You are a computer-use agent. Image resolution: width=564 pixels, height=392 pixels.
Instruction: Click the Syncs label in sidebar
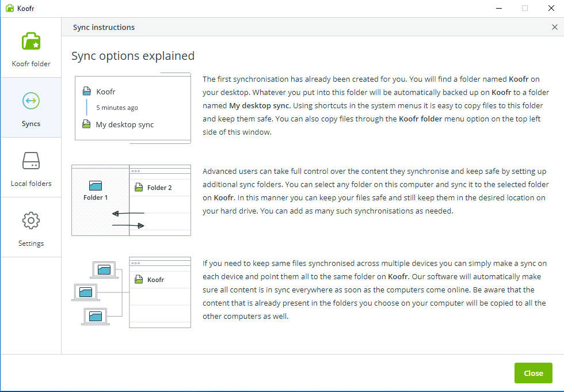[x=31, y=124]
